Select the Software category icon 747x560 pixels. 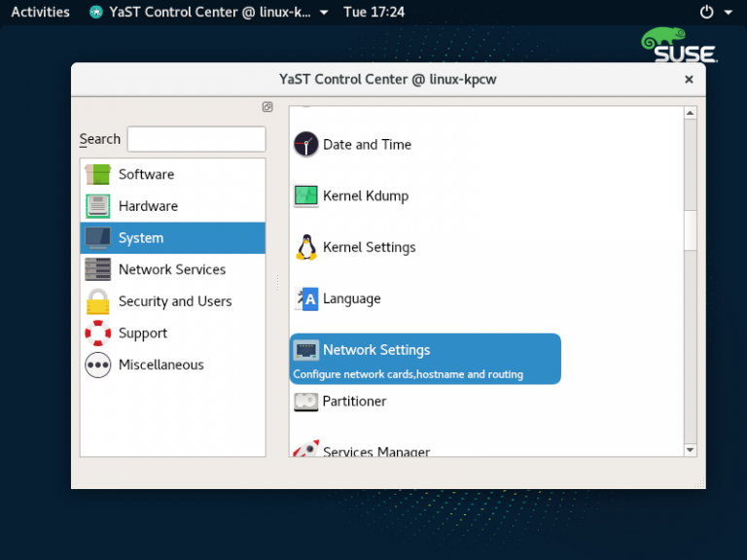pyautogui.click(x=98, y=174)
